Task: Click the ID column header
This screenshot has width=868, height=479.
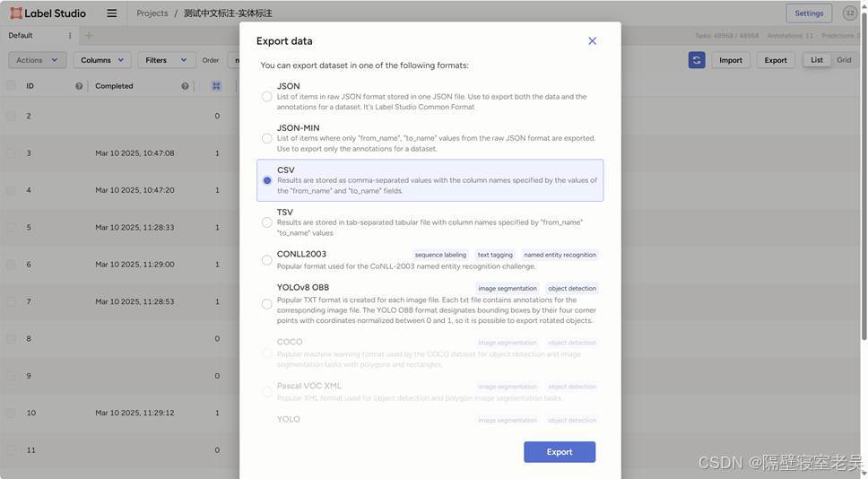Action: 30,86
